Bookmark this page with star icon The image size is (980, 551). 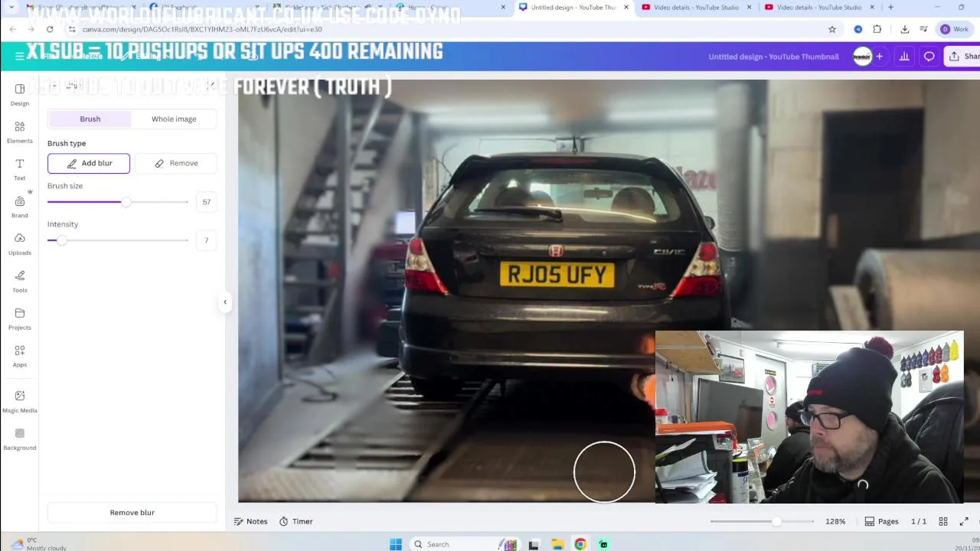coord(832,29)
